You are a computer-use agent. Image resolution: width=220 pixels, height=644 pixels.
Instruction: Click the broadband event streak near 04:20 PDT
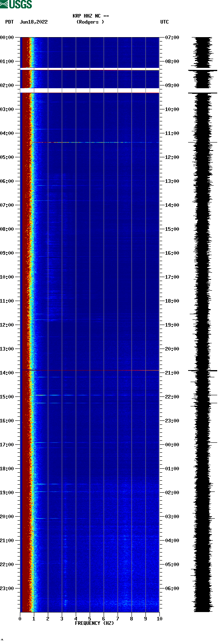click(95, 142)
